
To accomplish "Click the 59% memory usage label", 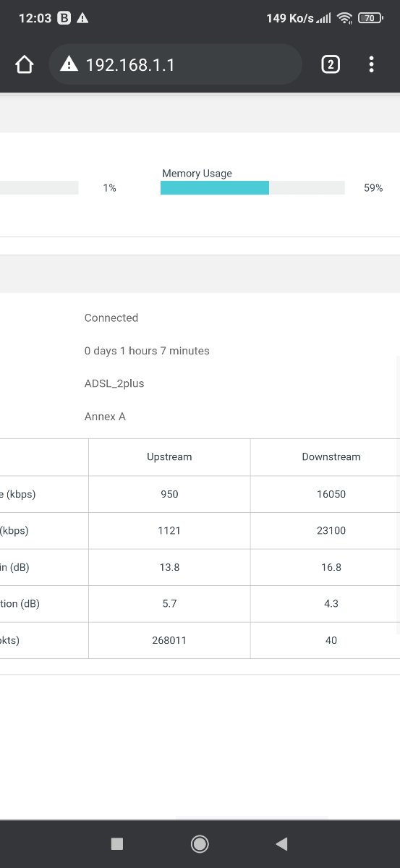I will coord(373,188).
